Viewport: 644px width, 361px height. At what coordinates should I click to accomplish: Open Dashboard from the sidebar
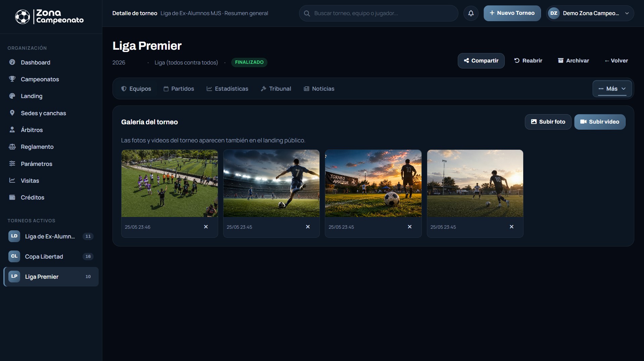[51, 62]
